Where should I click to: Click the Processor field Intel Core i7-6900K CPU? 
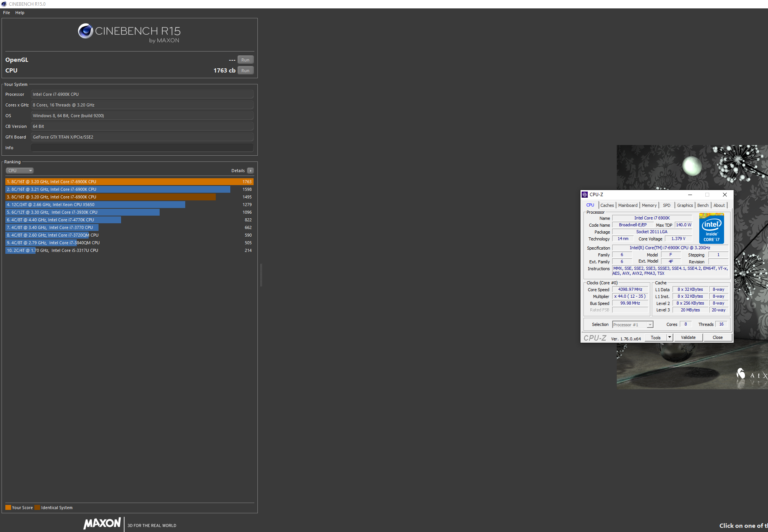pos(142,94)
